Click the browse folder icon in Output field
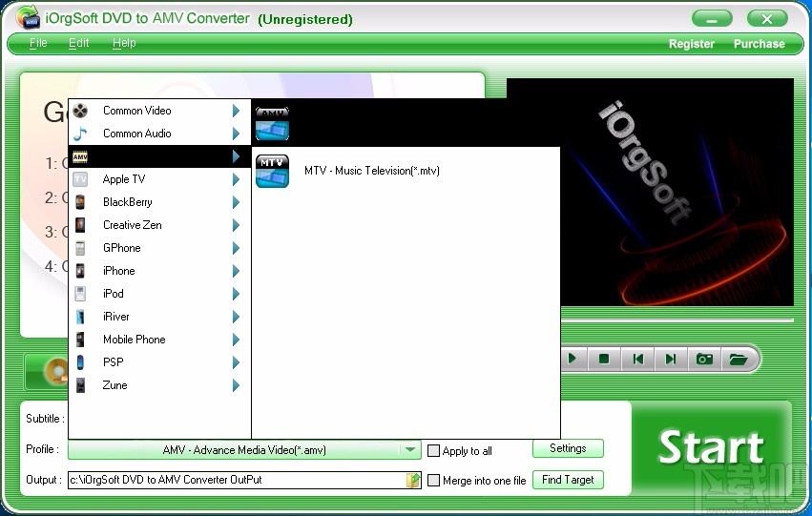The image size is (812, 516). point(413,480)
